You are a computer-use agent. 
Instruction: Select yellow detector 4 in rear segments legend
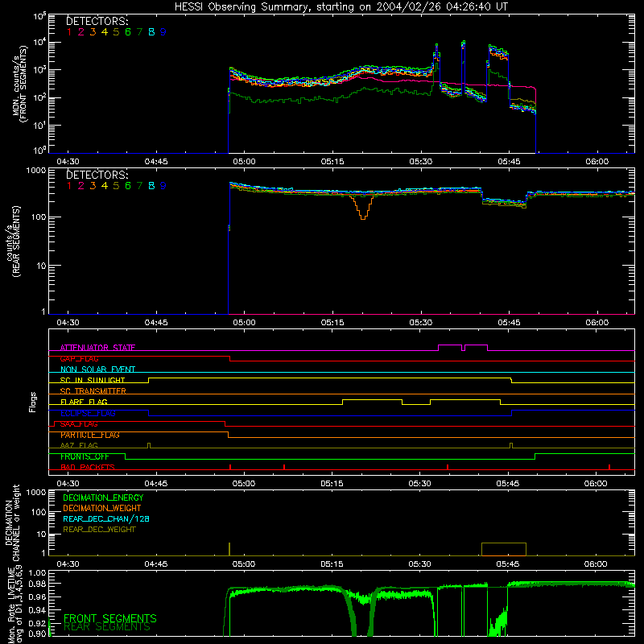105,186
